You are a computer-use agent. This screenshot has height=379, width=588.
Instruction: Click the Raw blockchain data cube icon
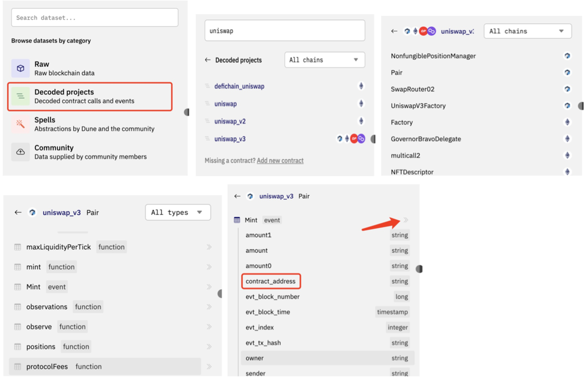[21, 68]
